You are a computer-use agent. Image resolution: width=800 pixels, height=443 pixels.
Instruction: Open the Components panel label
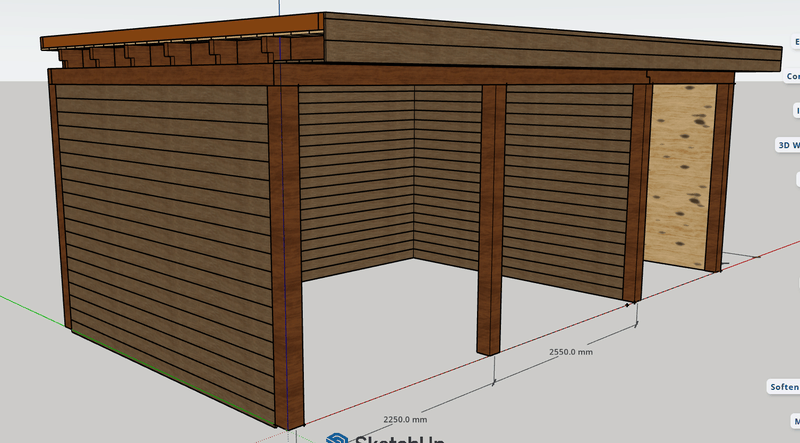tap(792, 76)
